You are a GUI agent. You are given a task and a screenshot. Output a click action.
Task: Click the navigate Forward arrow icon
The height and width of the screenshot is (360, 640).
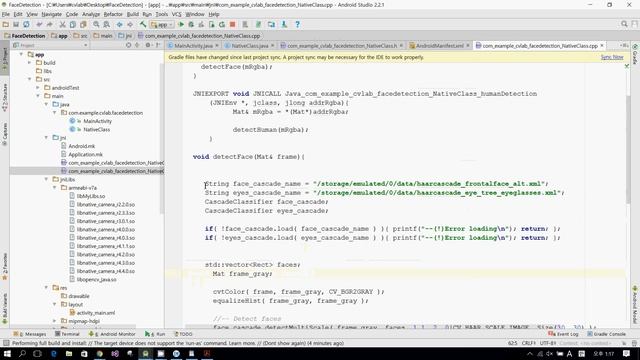[x=130, y=24]
